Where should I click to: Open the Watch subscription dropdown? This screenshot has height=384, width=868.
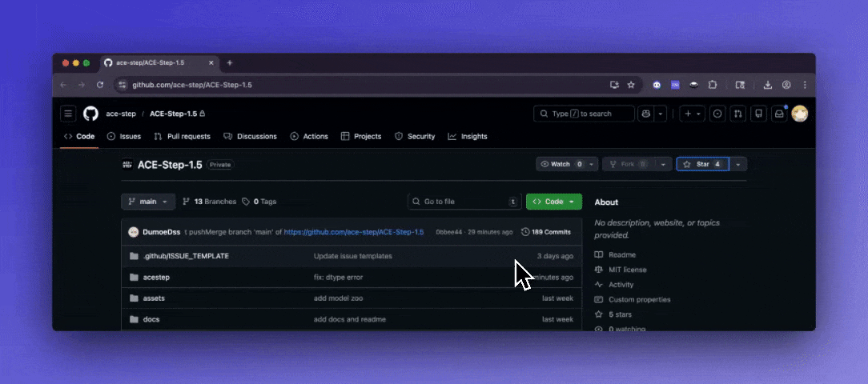pyautogui.click(x=567, y=164)
